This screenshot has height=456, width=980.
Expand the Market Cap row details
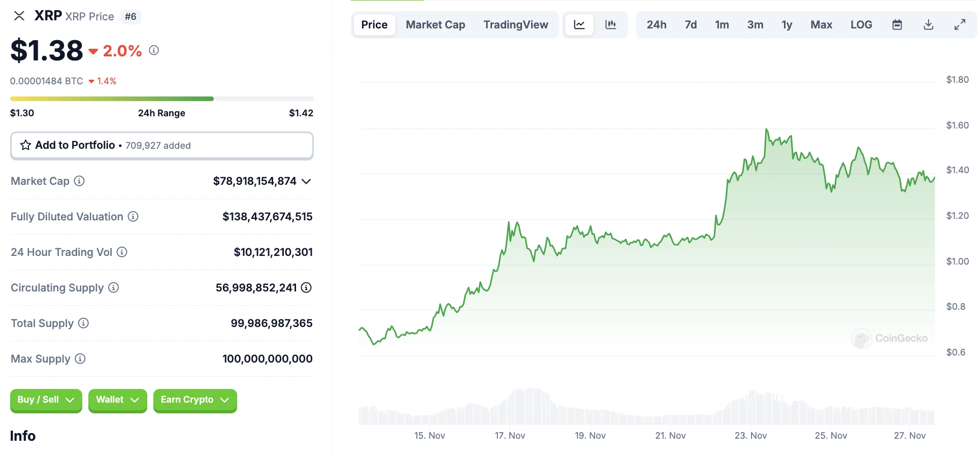pyautogui.click(x=306, y=181)
